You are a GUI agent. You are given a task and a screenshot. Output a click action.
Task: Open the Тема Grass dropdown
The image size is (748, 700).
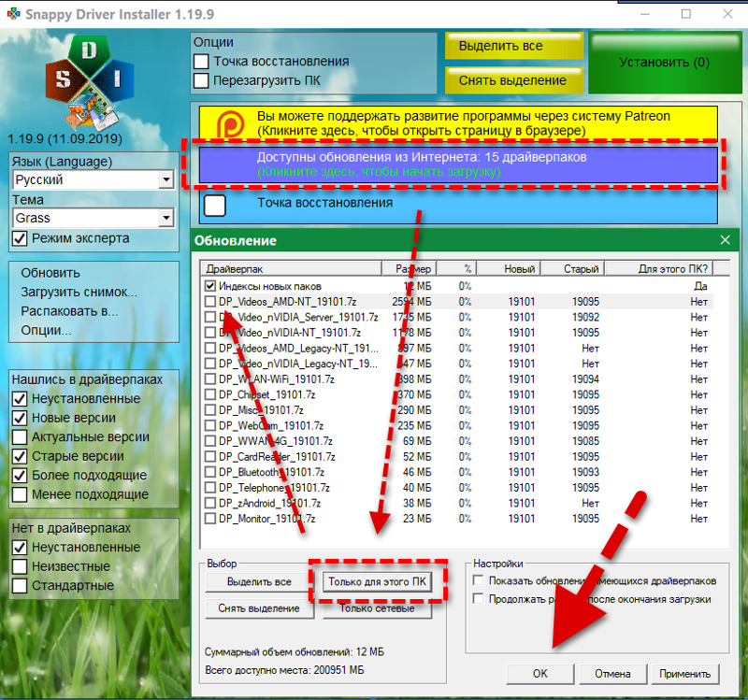[166, 218]
